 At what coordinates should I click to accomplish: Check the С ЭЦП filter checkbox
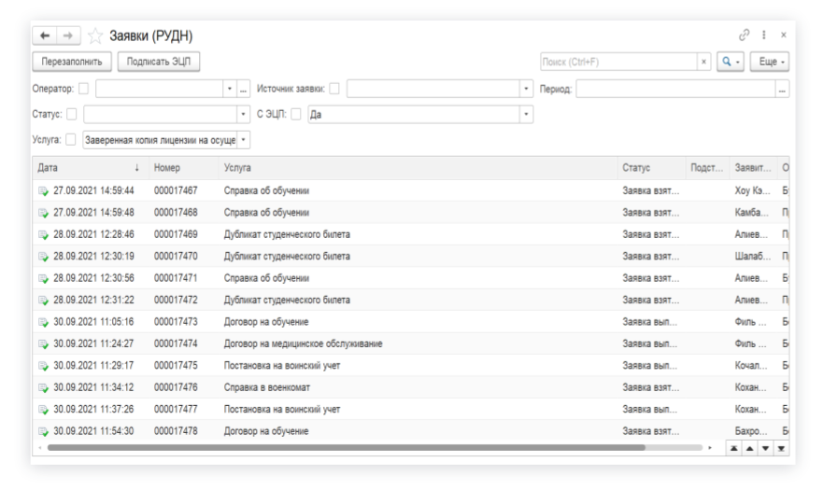coord(296,114)
